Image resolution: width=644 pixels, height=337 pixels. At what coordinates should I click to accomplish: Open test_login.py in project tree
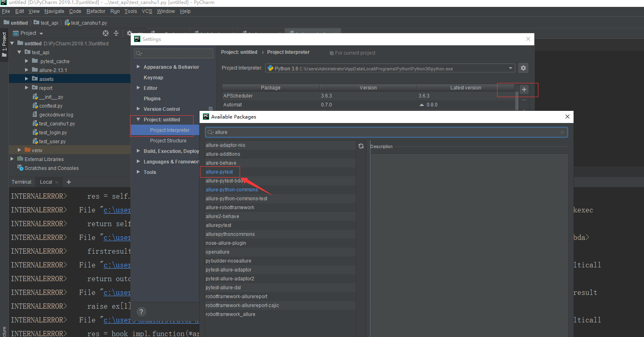click(53, 132)
